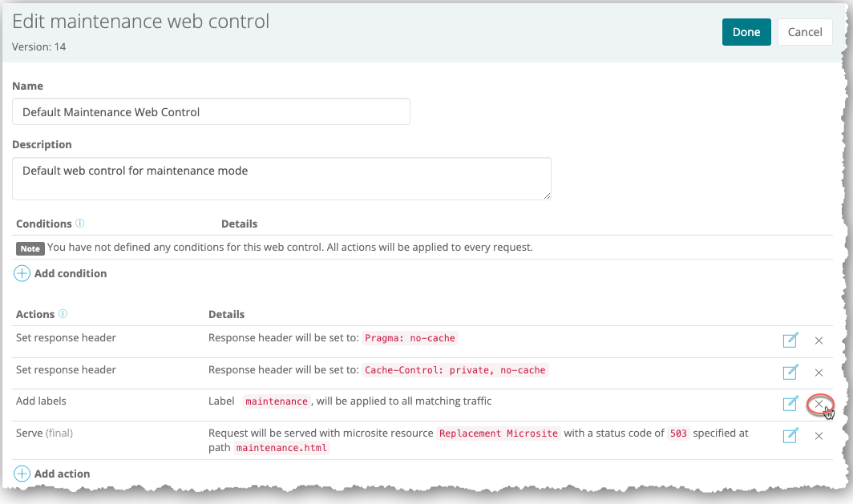Edit the Pragma no-cache response header action
Viewport: 853px width, 504px height.
(790, 341)
